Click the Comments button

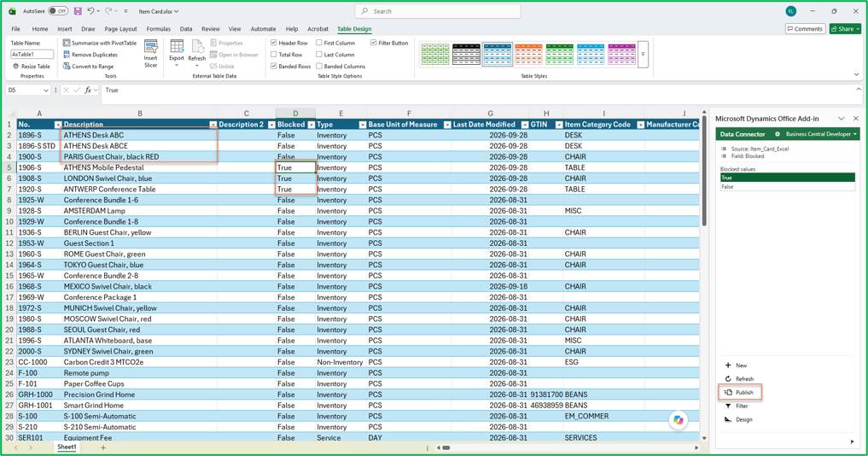[805, 29]
